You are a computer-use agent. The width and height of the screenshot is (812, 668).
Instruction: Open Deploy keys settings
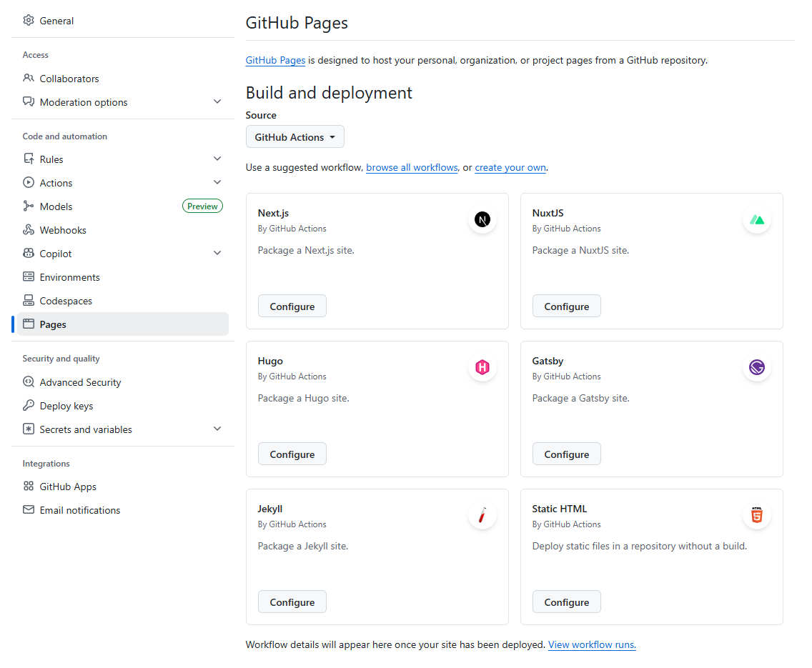pos(123,406)
